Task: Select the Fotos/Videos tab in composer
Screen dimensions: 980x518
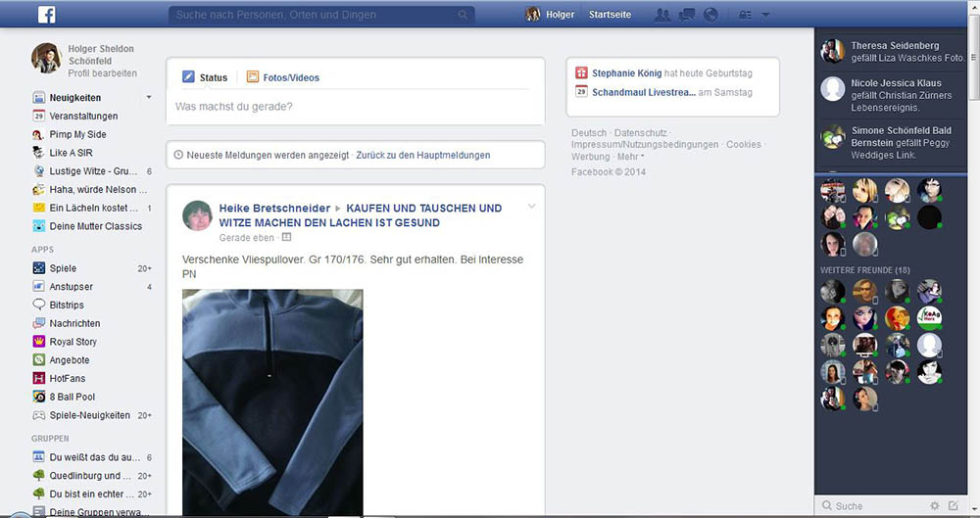Action: (283, 77)
